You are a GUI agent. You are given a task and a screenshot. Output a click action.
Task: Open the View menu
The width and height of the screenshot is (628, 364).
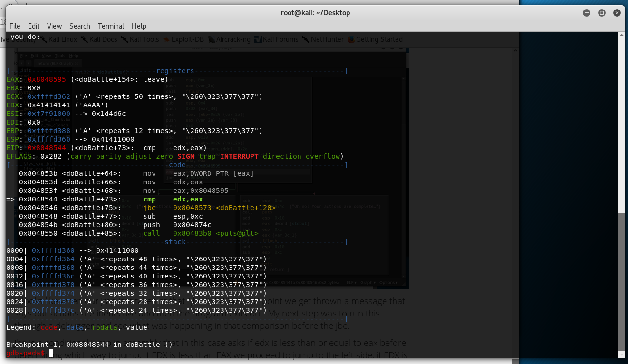[x=54, y=26]
